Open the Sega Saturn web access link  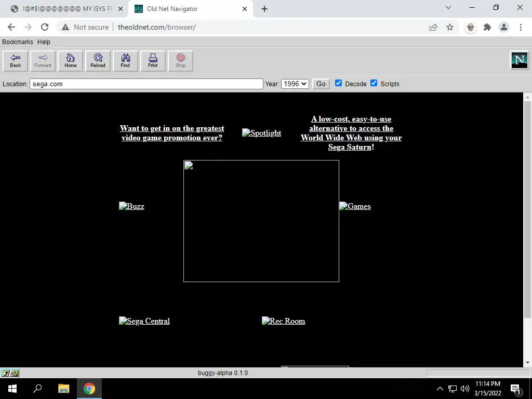[351, 133]
